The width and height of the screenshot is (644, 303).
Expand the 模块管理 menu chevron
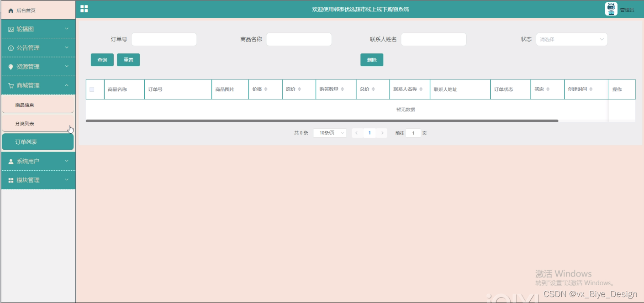tap(67, 180)
